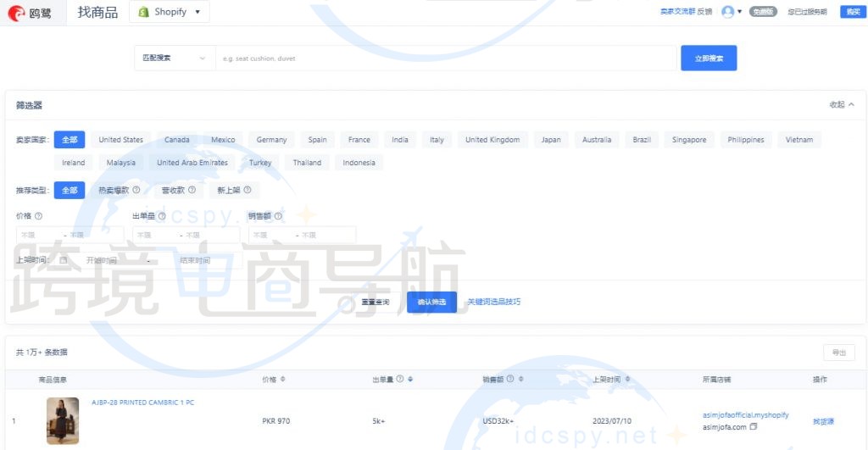Click the 重置查询 reset button
868x450 pixels.
tap(376, 302)
